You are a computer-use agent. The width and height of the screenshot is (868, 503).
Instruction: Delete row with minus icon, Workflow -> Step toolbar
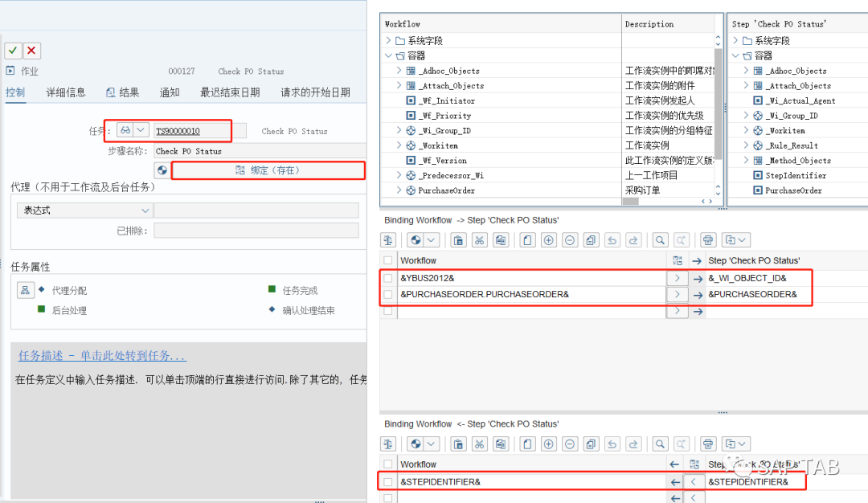coord(570,240)
